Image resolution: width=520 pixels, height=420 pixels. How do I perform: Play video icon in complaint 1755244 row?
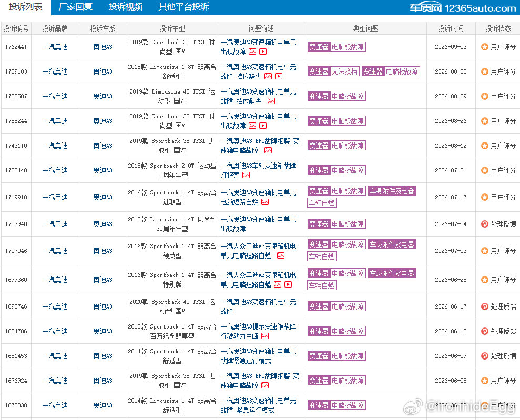click(263, 126)
